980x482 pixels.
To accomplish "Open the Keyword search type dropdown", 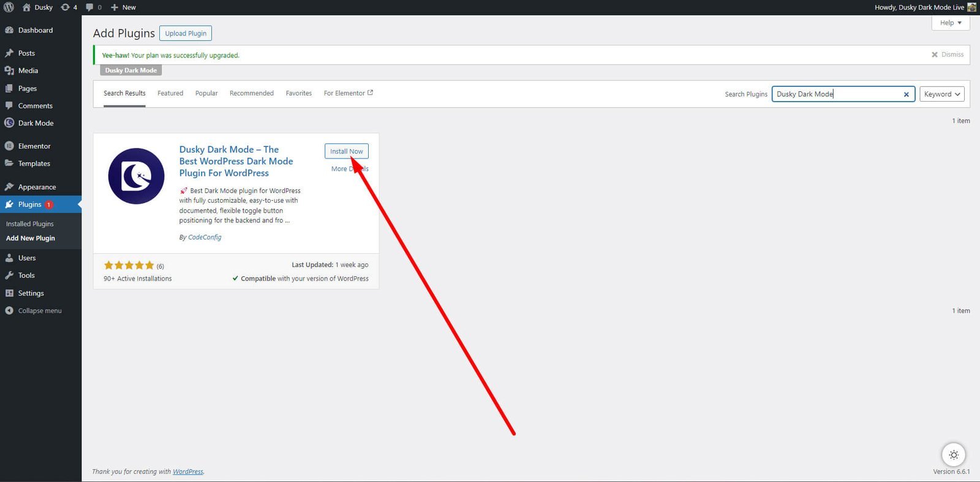I will tap(942, 94).
